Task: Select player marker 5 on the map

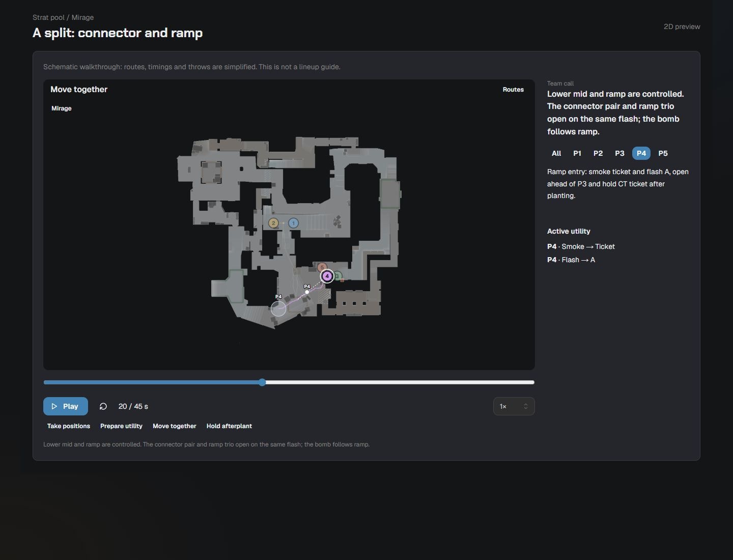Action: [x=322, y=267]
